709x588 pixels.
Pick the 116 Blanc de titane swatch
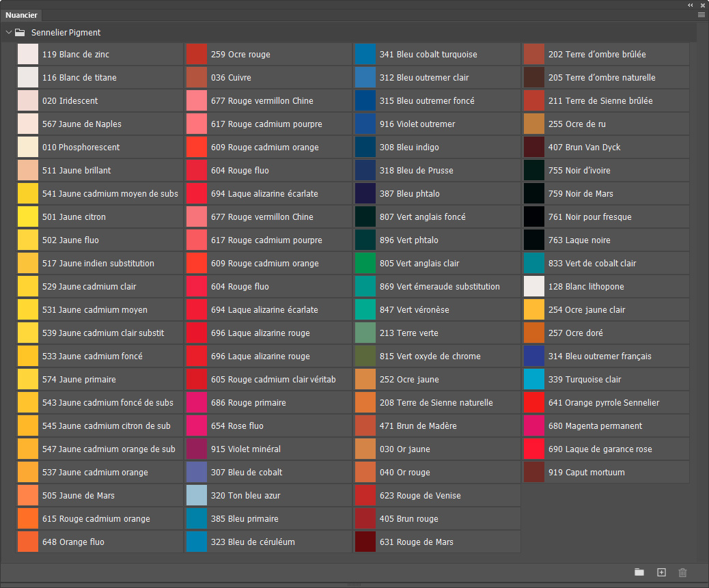(x=100, y=78)
